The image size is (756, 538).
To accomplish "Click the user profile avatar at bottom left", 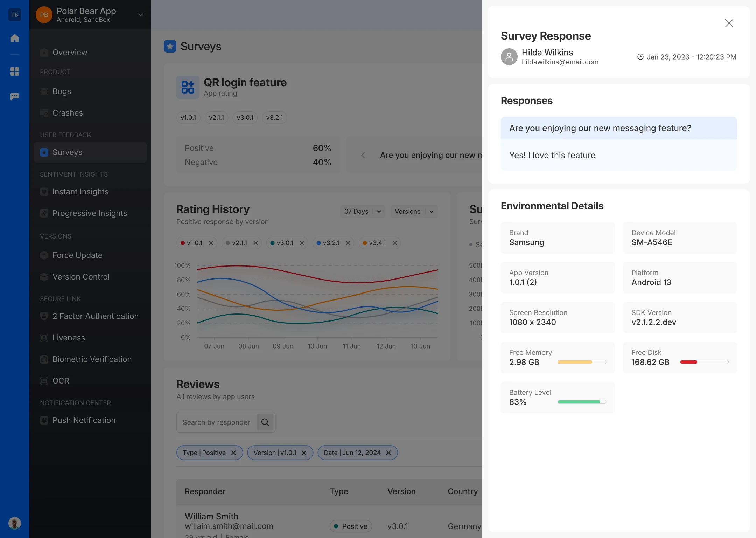I will [15, 523].
